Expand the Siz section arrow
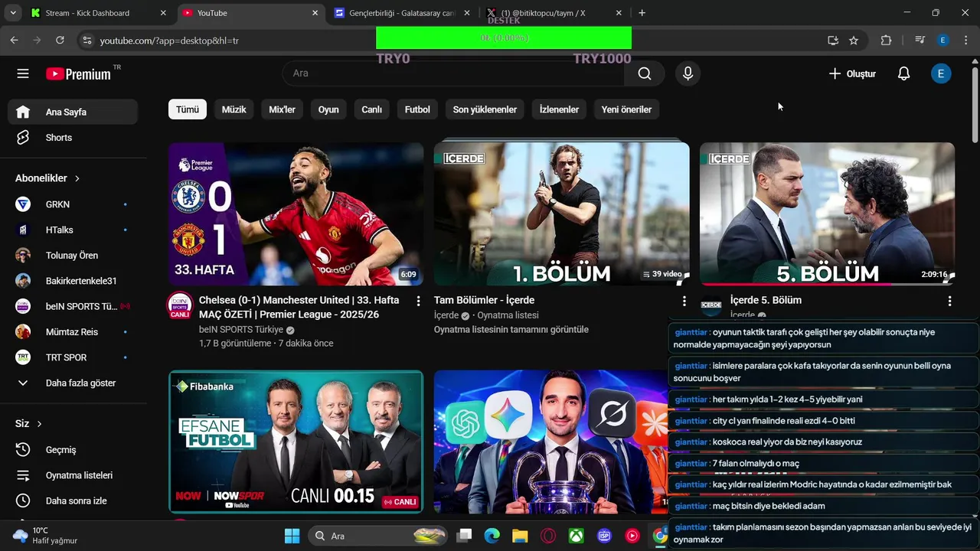The image size is (980, 551). coord(39,424)
